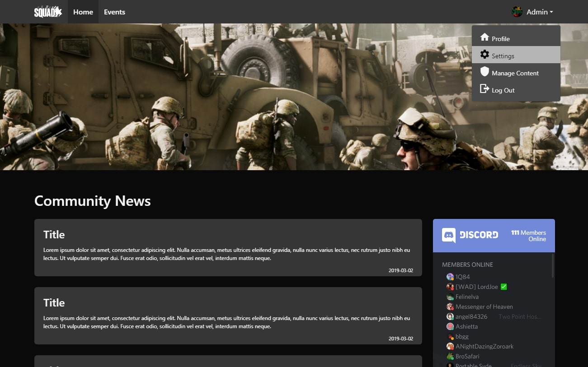Select the ANightDazingZoroark member name
Viewport: 588px width, 367px height.
(x=485, y=346)
